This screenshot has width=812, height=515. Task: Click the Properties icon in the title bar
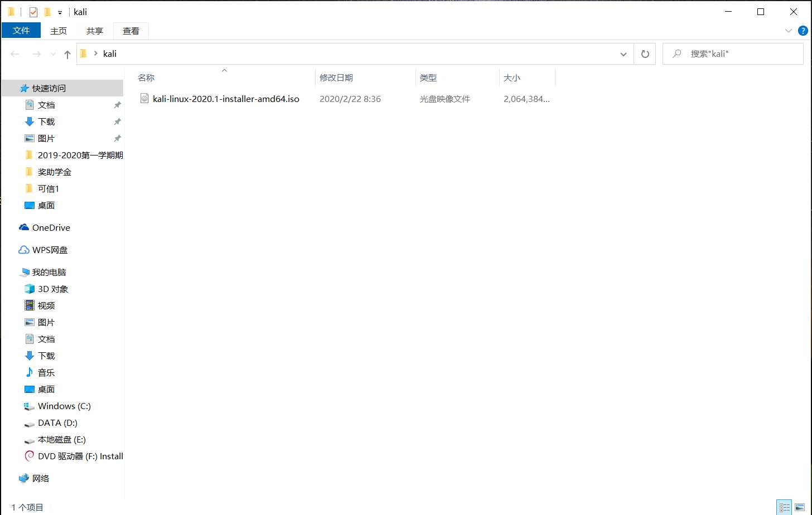(x=33, y=12)
